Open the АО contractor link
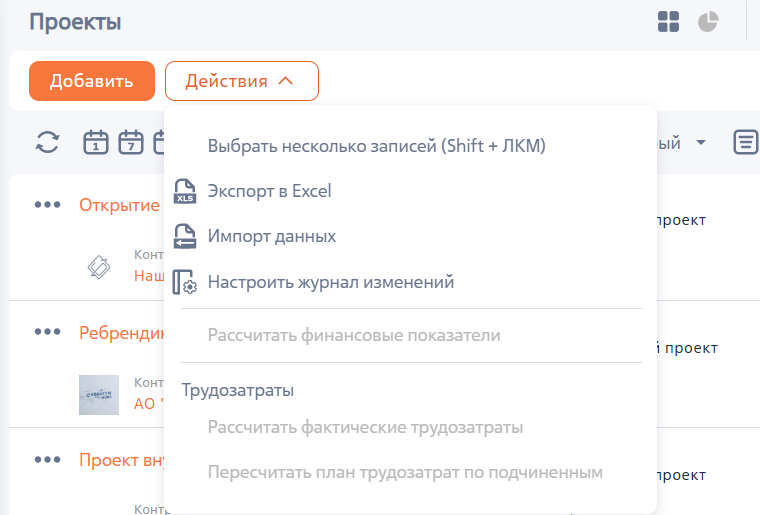Viewport: 760px width, 515px height. (x=149, y=404)
